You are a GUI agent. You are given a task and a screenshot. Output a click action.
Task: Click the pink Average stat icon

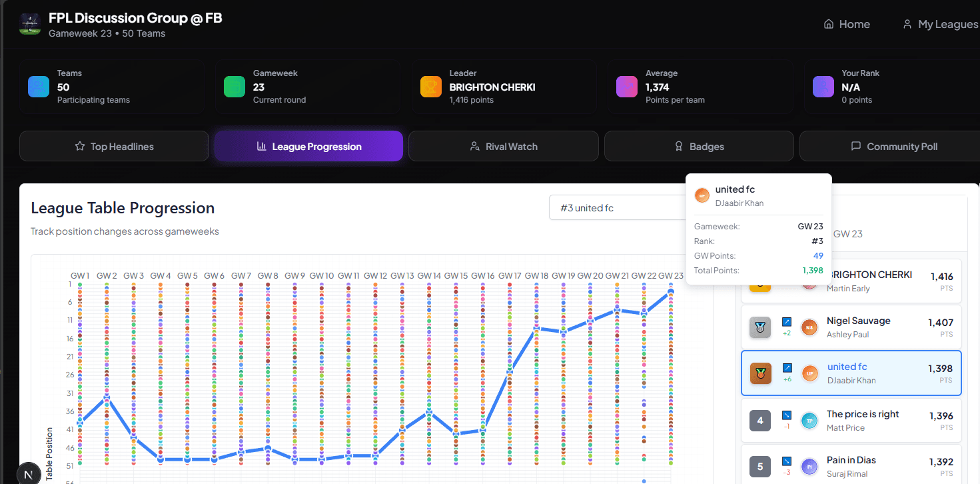point(627,87)
